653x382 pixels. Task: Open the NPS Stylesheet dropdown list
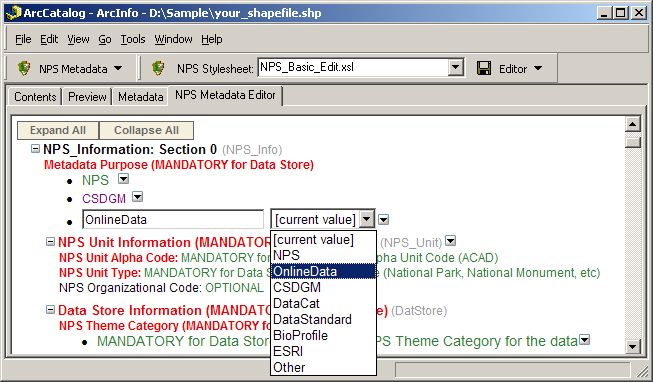coord(456,67)
